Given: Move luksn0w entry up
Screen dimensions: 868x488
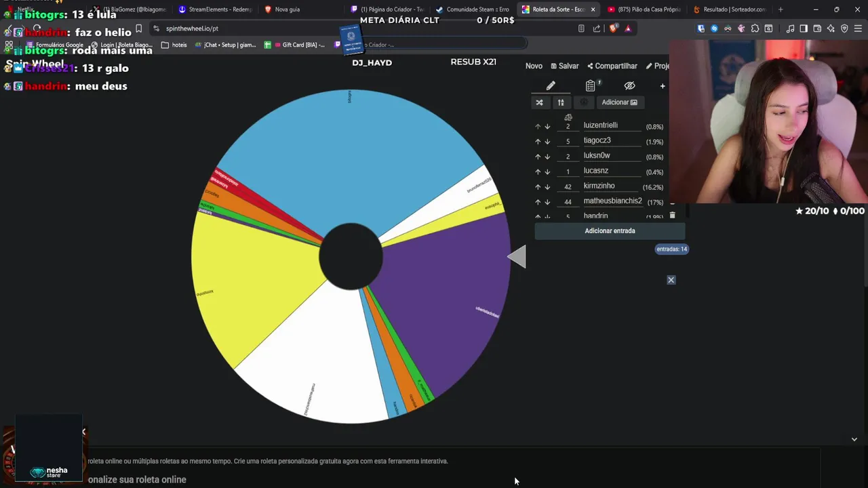Looking at the screenshot, I should tap(538, 157).
